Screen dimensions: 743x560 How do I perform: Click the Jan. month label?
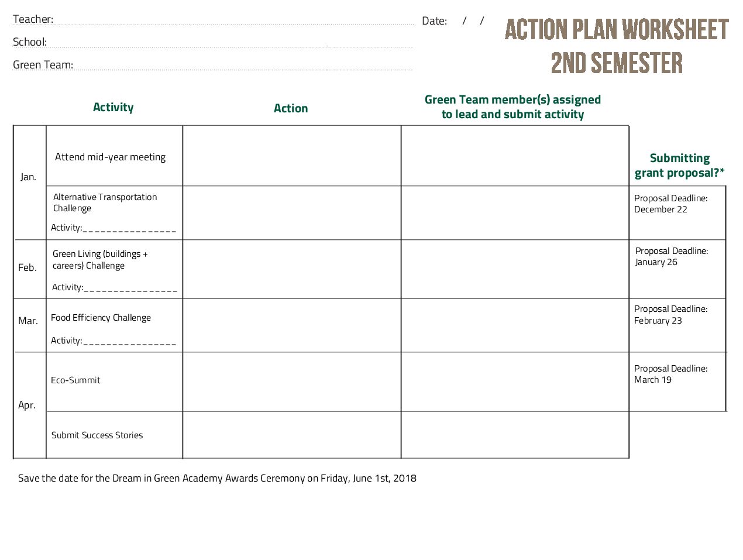point(28,177)
